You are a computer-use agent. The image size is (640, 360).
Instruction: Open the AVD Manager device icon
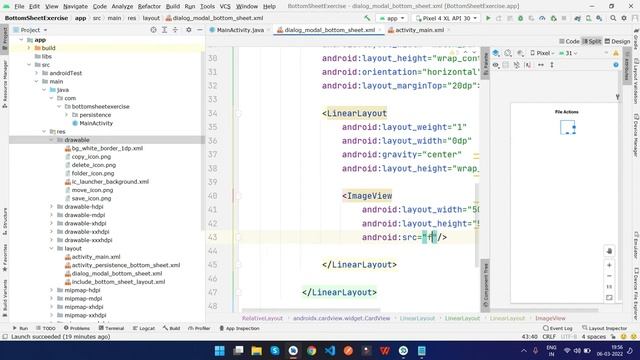point(588,18)
